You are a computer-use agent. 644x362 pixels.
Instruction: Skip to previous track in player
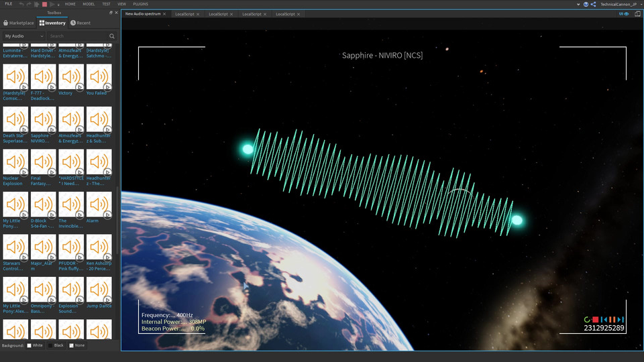(604, 319)
